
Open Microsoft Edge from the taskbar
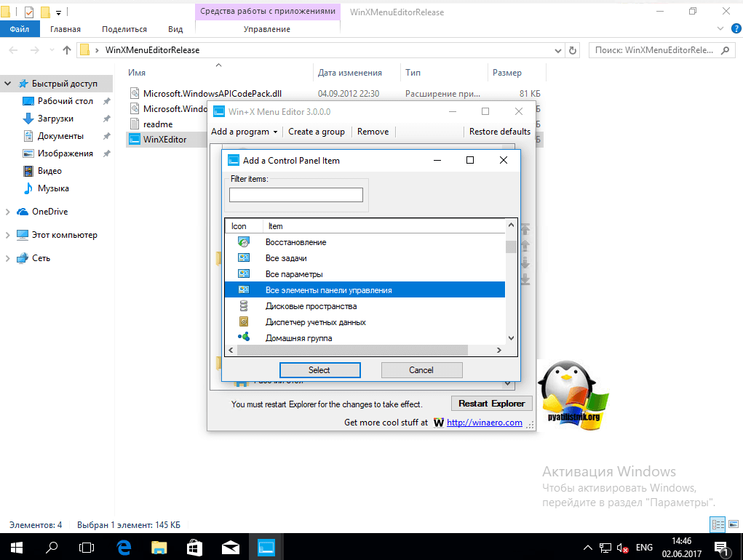[124, 546]
